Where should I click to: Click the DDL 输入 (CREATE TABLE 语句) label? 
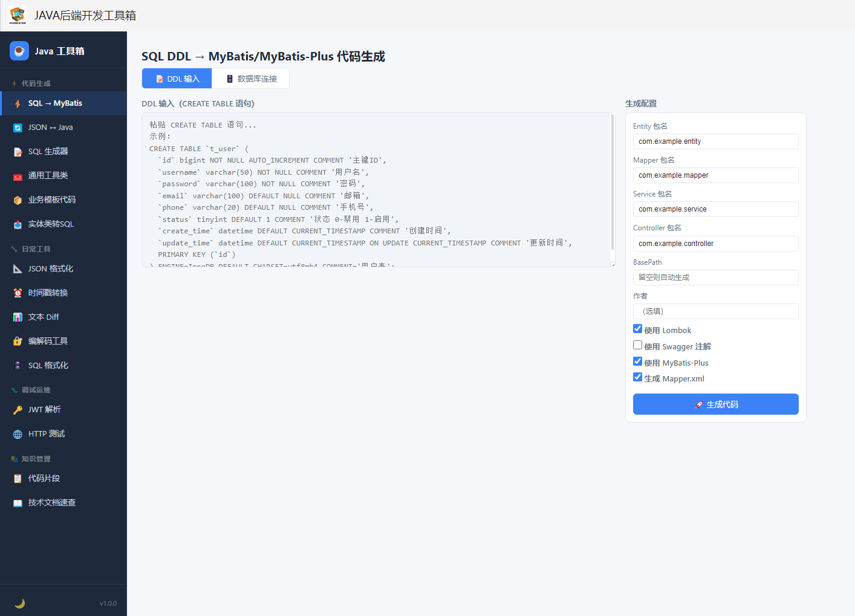198,103
